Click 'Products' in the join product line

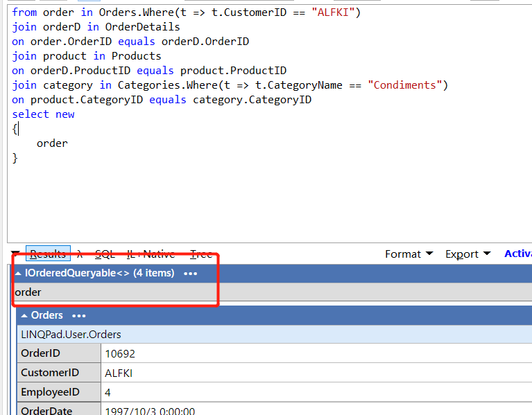point(137,56)
